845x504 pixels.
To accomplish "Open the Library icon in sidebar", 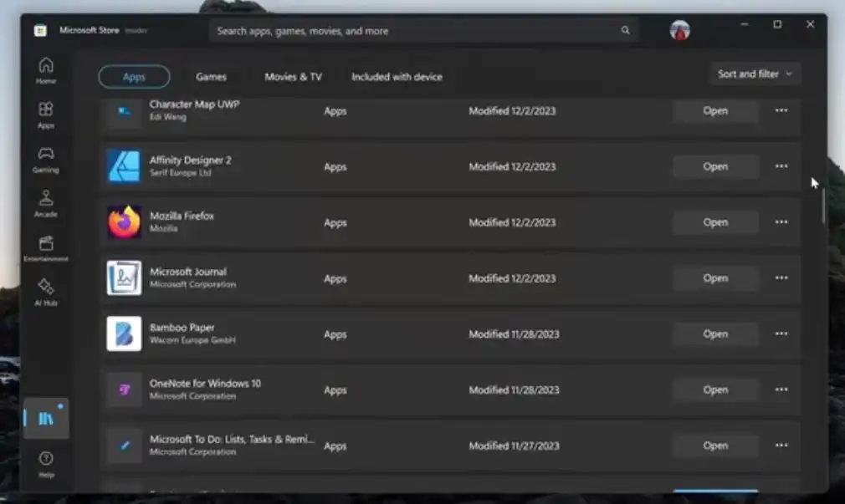I will coord(46,419).
